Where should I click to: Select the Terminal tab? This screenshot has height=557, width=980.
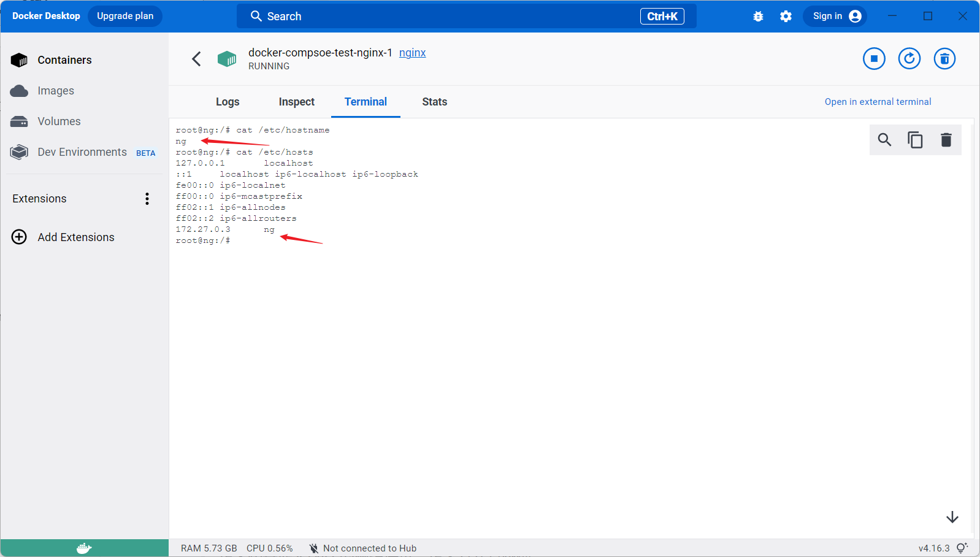point(366,102)
